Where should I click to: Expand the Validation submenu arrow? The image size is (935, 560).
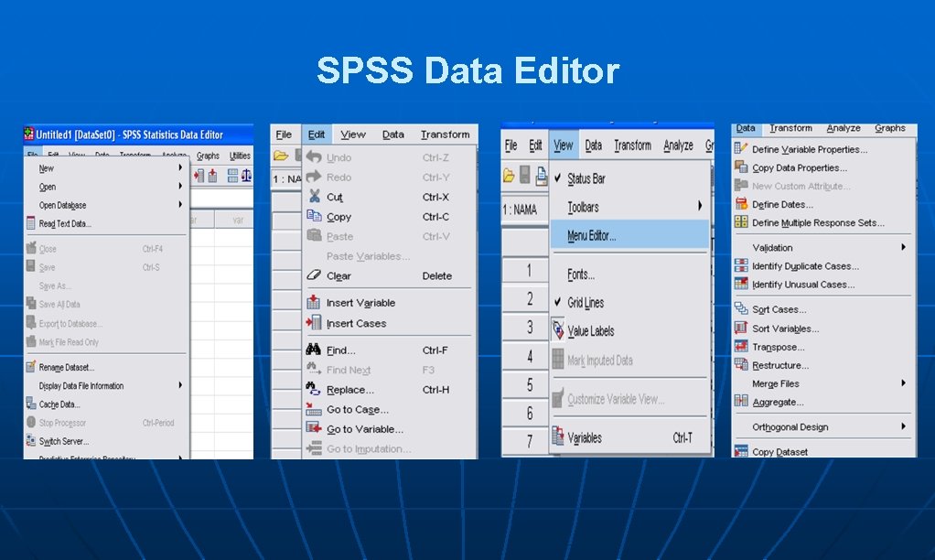coord(903,247)
